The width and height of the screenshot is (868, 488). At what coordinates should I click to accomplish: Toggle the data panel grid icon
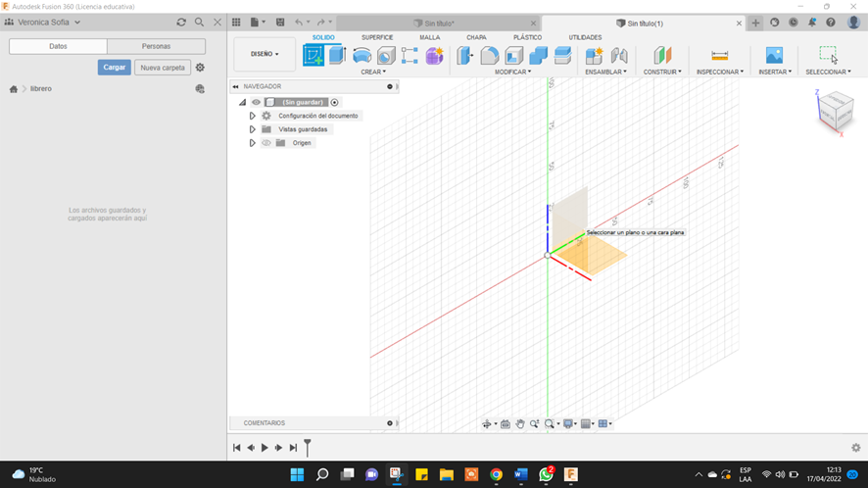pos(236,23)
